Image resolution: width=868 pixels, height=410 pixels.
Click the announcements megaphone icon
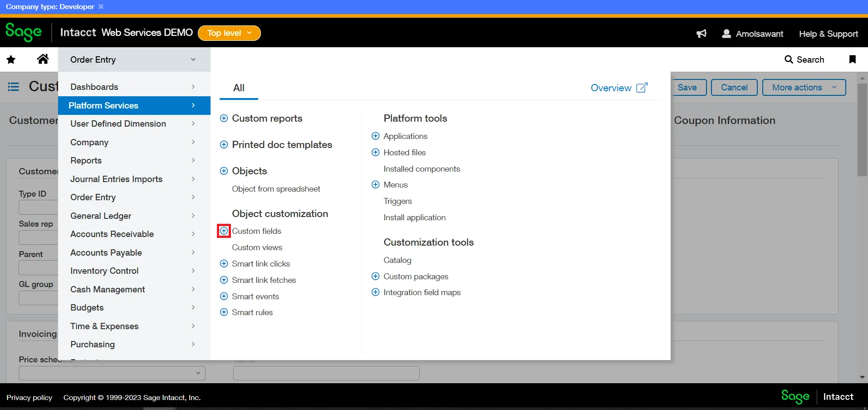(x=701, y=34)
